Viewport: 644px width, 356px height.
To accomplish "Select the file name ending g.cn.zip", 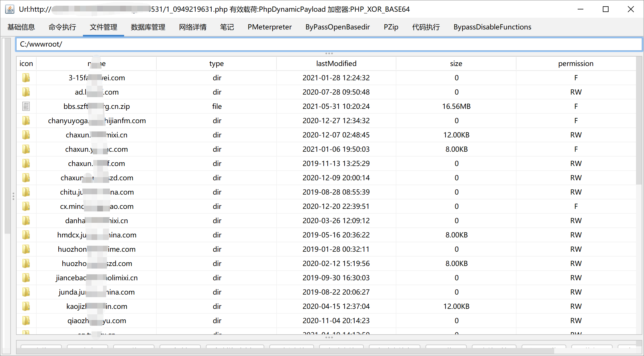I will (97, 106).
